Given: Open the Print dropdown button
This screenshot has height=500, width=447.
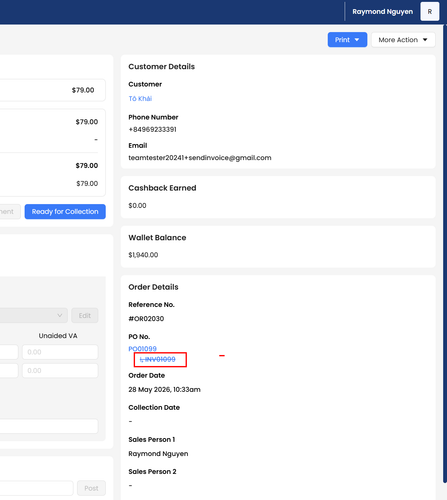Looking at the screenshot, I should point(347,40).
